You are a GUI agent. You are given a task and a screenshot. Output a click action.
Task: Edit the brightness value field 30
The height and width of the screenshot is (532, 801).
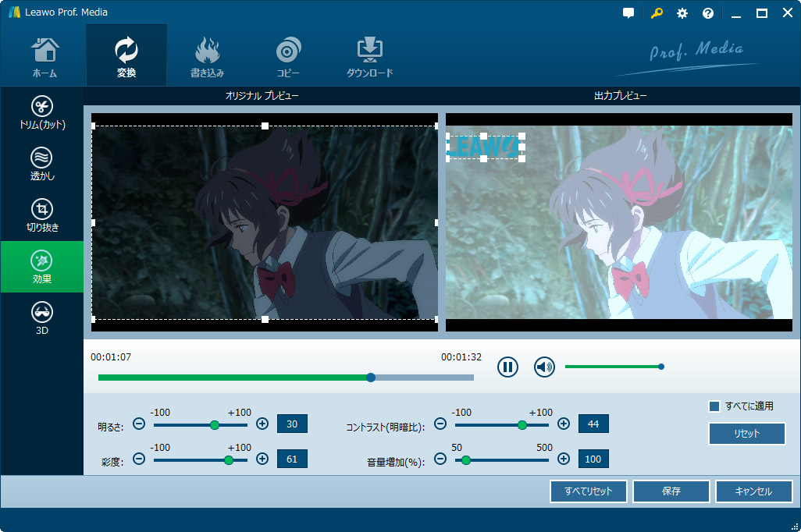point(292,424)
